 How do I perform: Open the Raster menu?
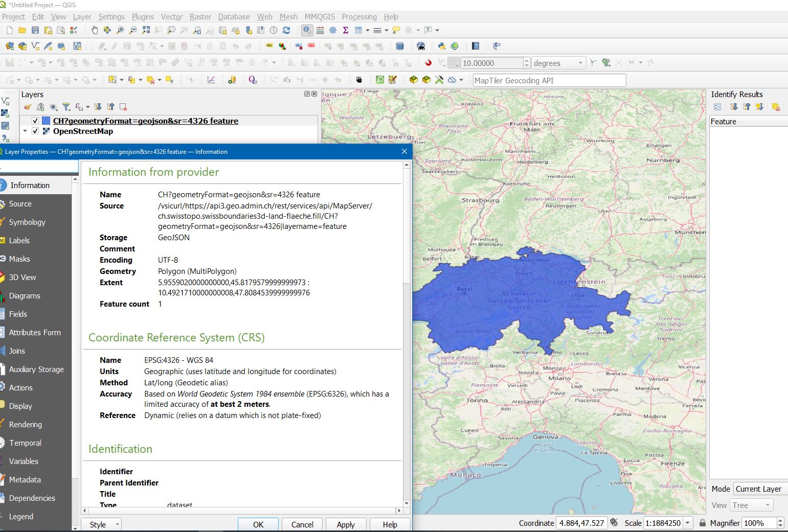coord(200,16)
